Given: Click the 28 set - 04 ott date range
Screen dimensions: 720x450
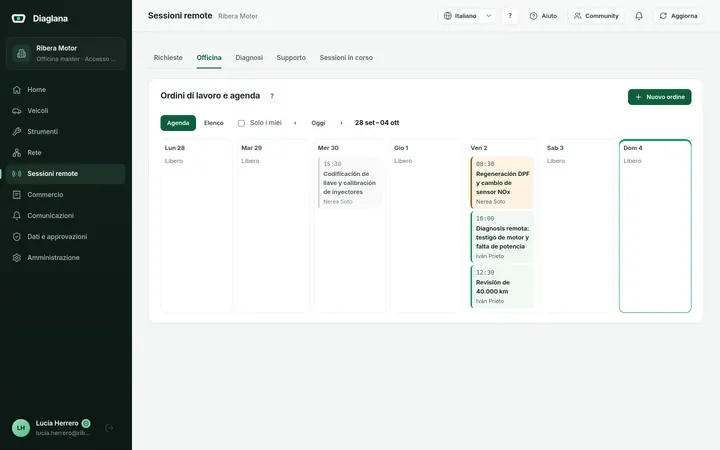Looking at the screenshot, I should point(377,123).
